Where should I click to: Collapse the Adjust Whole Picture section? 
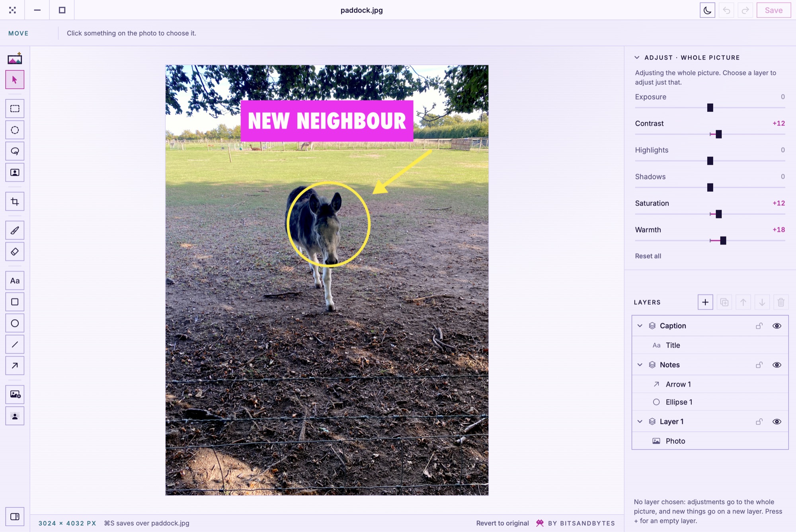[x=637, y=57]
